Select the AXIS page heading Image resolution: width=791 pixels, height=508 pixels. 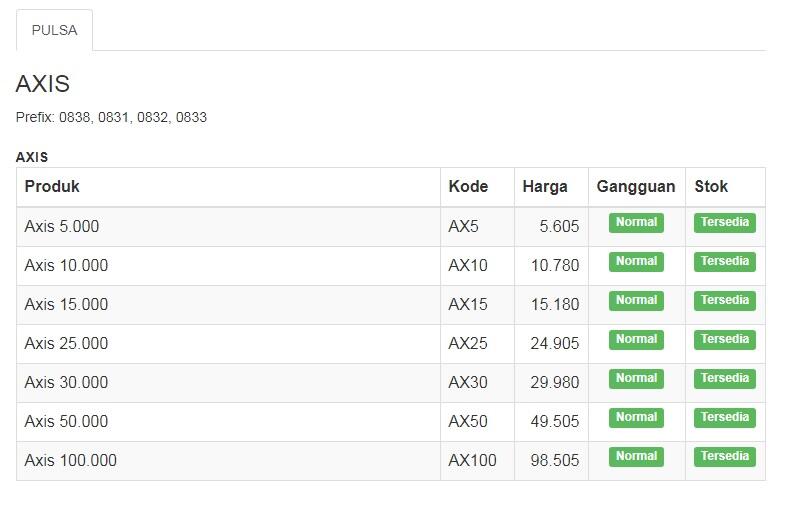point(43,84)
